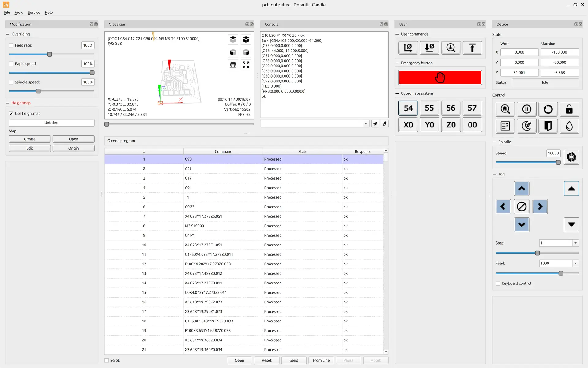Open the jog Feed dropdown
The width and height of the screenshot is (588, 368).
click(x=575, y=263)
